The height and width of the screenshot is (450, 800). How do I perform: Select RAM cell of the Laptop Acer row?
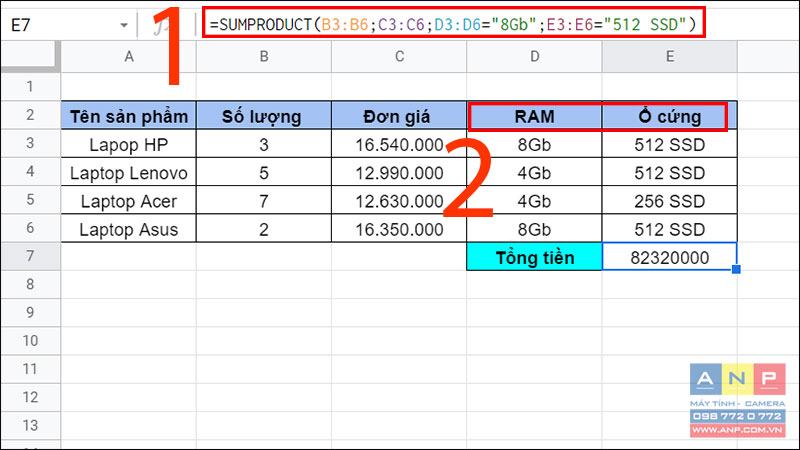[534, 200]
